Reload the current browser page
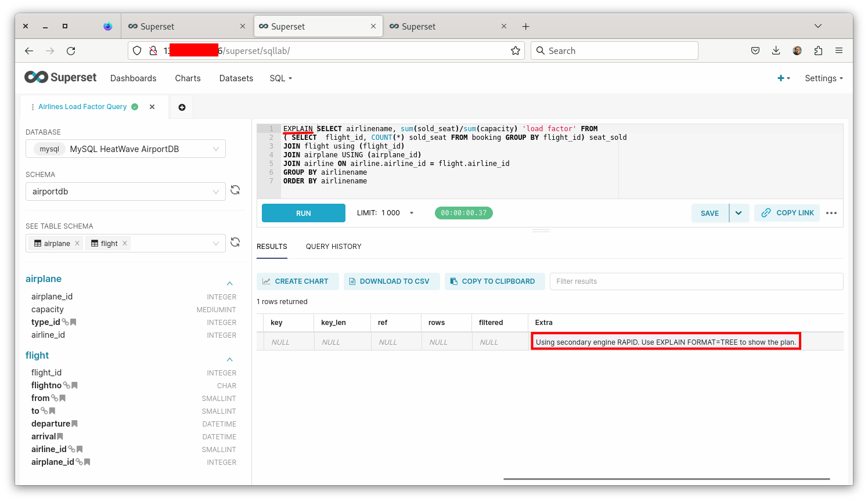Image resolution: width=868 pixels, height=502 pixels. coord(71,51)
